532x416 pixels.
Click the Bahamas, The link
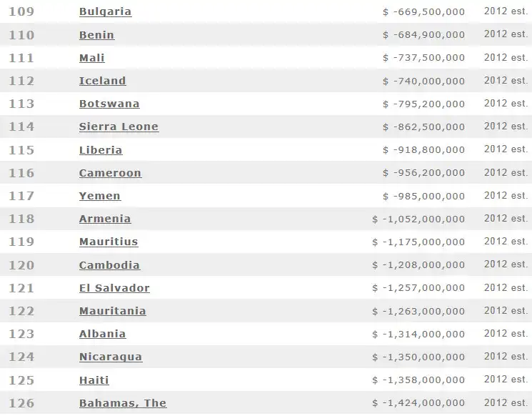click(122, 403)
